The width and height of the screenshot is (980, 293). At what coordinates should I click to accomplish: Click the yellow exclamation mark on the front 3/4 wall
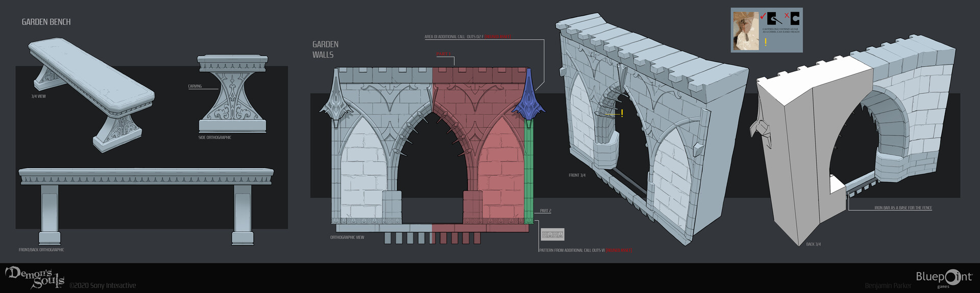point(622,113)
